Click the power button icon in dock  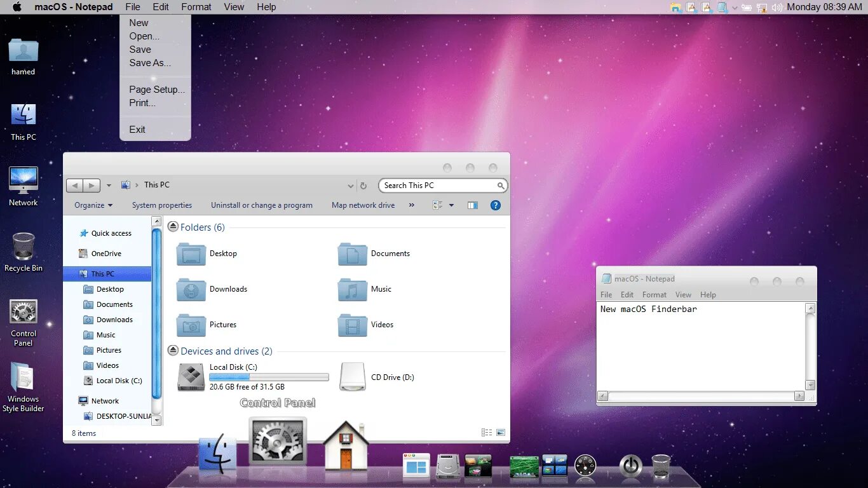tap(630, 466)
